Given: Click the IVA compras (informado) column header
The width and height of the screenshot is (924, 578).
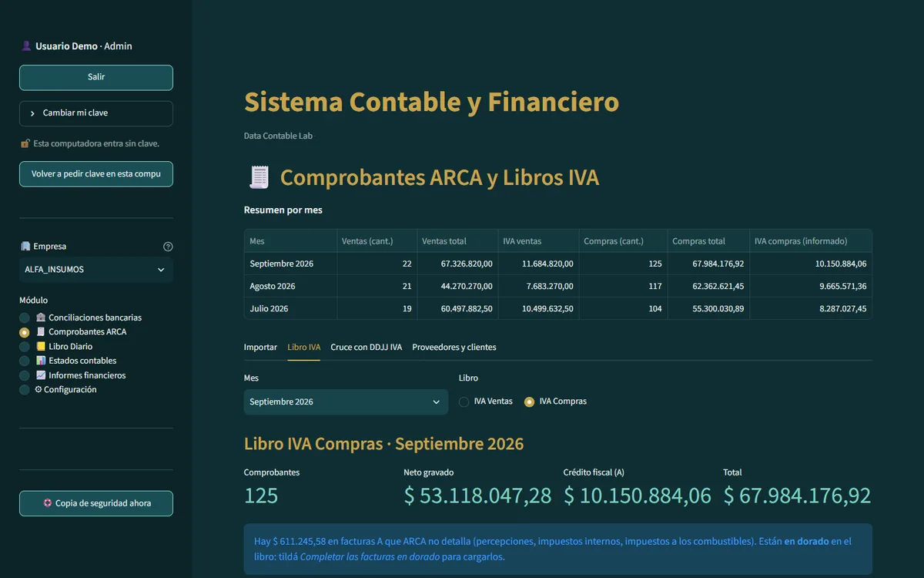Looking at the screenshot, I should coord(811,241).
